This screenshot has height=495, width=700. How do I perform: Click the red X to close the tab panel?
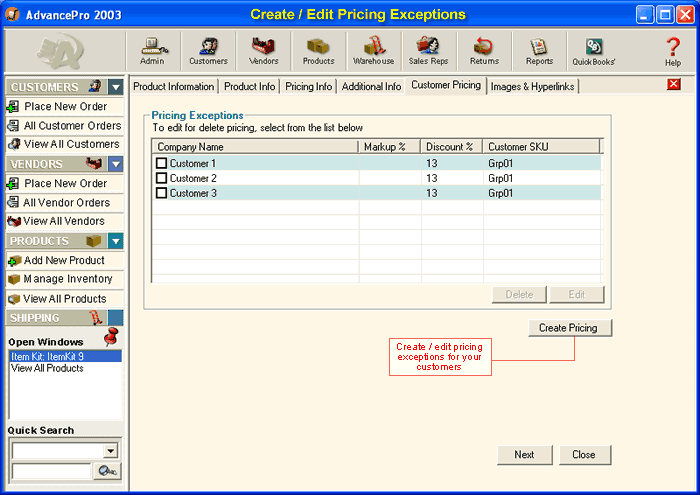(x=674, y=84)
